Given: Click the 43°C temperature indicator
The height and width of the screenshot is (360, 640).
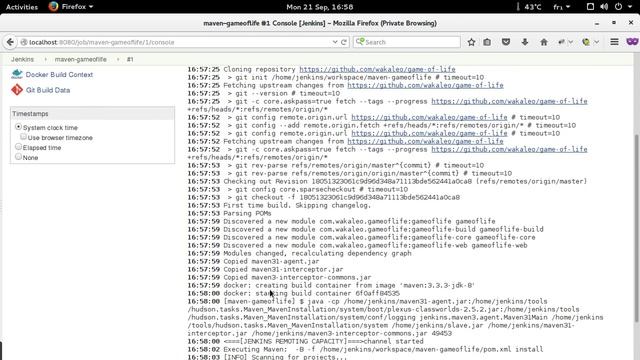Looking at the screenshot, I should coord(532,7).
